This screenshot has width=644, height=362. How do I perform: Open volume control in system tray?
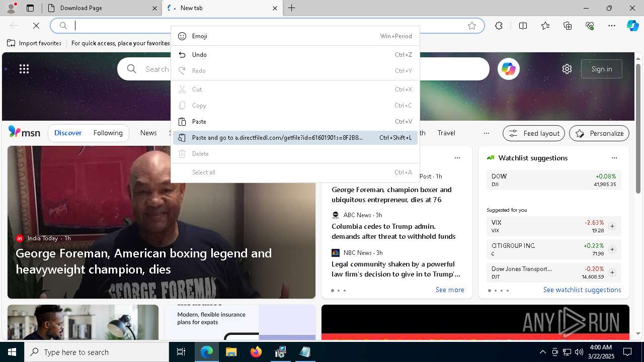point(579,352)
